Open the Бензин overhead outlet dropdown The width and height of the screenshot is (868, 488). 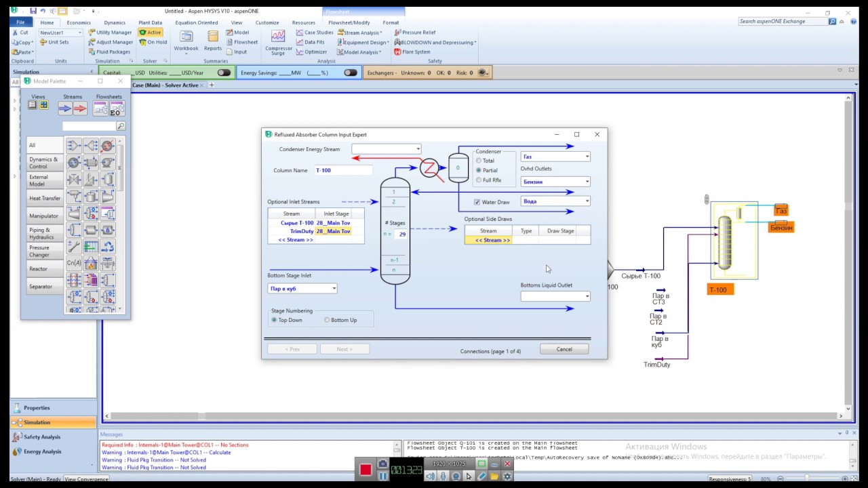[x=587, y=182]
